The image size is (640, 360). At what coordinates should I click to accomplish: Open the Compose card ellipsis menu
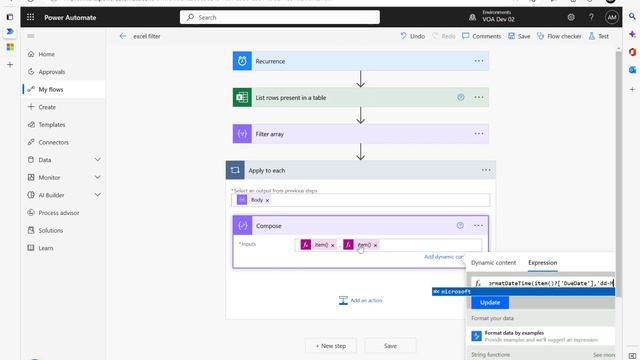[478, 225]
